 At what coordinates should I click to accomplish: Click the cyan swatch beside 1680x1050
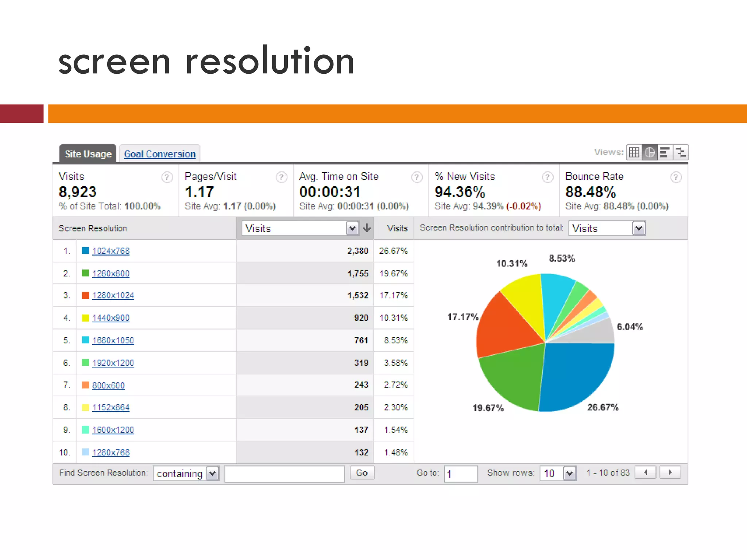click(85, 340)
